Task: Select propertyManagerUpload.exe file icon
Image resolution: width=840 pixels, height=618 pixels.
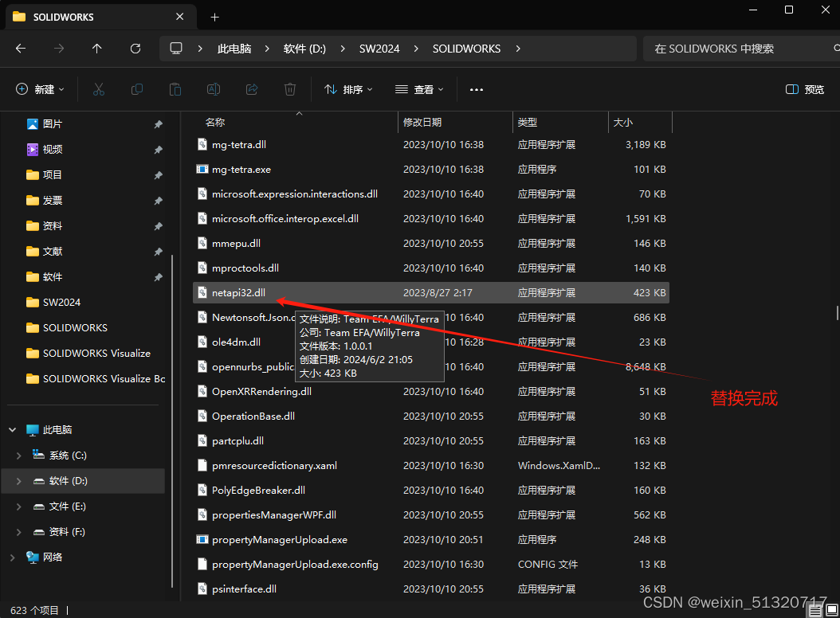Action: coord(202,539)
